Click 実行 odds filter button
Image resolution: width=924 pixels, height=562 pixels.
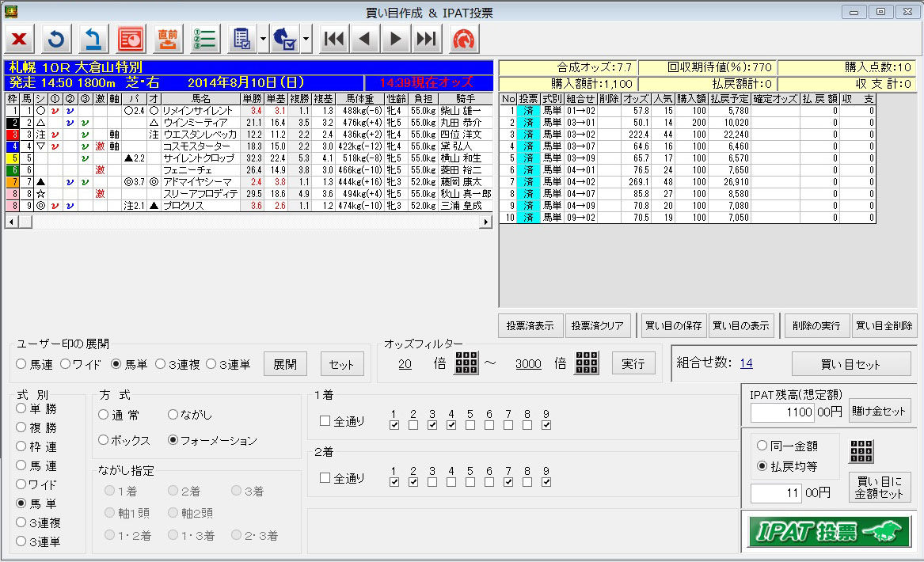pyautogui.click(x=633, y=363)
